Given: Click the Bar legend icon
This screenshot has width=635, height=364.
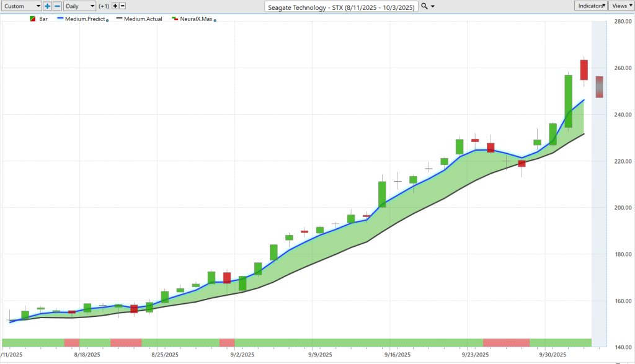Looking at the screenshot, I should coord(32,19).
